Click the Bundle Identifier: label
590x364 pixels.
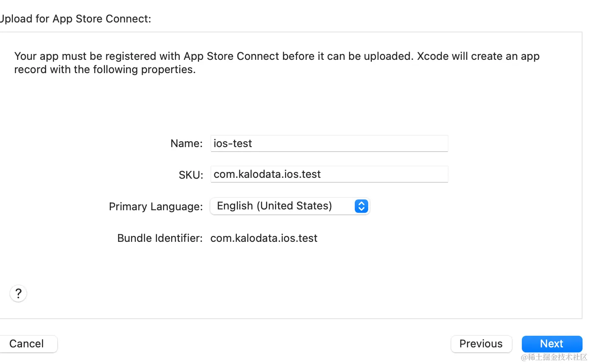click(x=160, y=238)
